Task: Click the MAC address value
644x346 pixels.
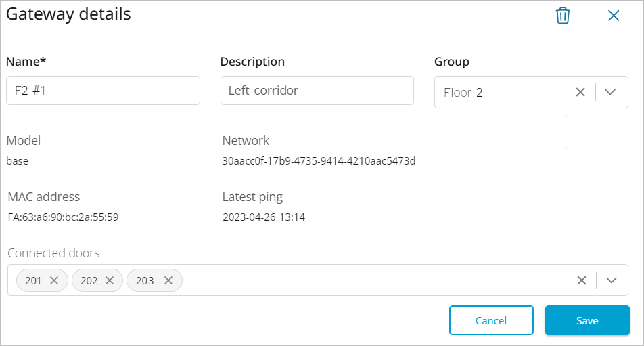Action: 63,217
